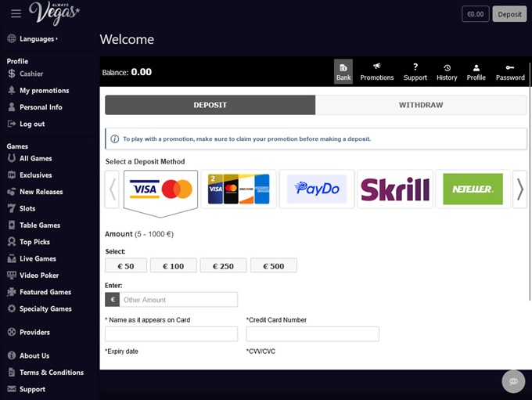The height and width of the screenshot is (400, 532).
Task: Click the Deposit button in header
Action: [509, 14]
